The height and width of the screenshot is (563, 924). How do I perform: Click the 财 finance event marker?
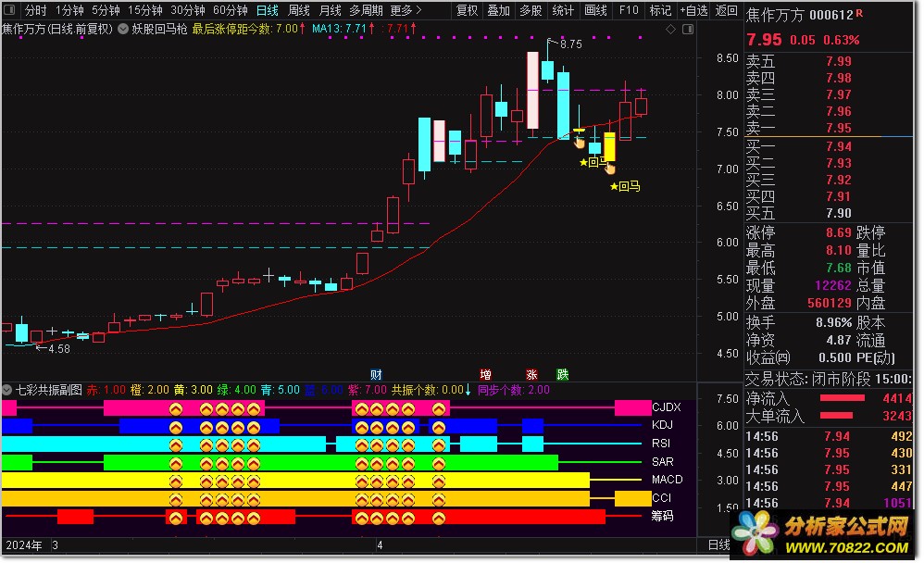tap(376, 374)
